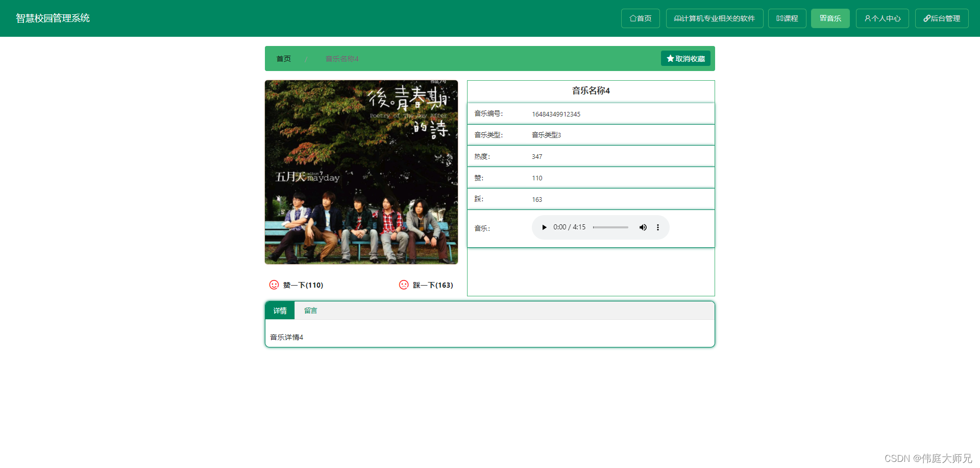Select the link icon on 后台管理
Screen dimensions: 980x468
coord(926,18)
